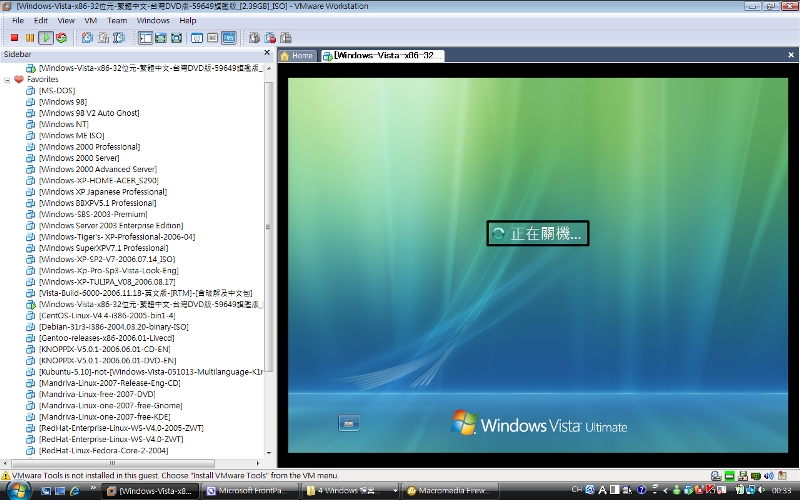Image resolution: width=800 pixels, height=500 pixels.
Task: Select [Windows SuperXPV7.1 Professional] entry
Action: pyautogui.click(x=104, y=248)
